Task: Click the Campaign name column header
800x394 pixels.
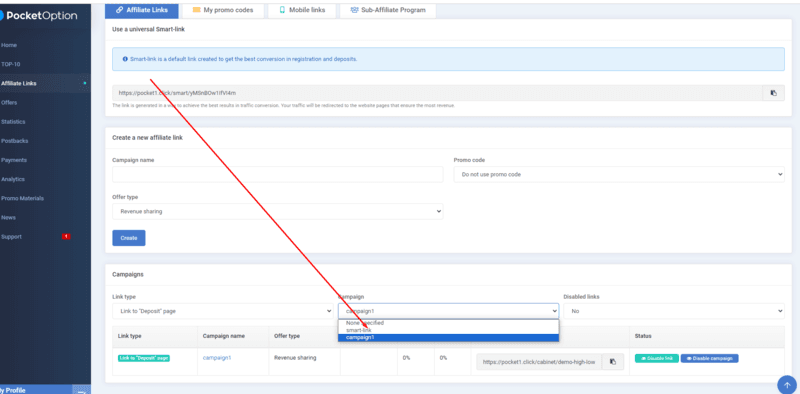Action: click(223, 336)
